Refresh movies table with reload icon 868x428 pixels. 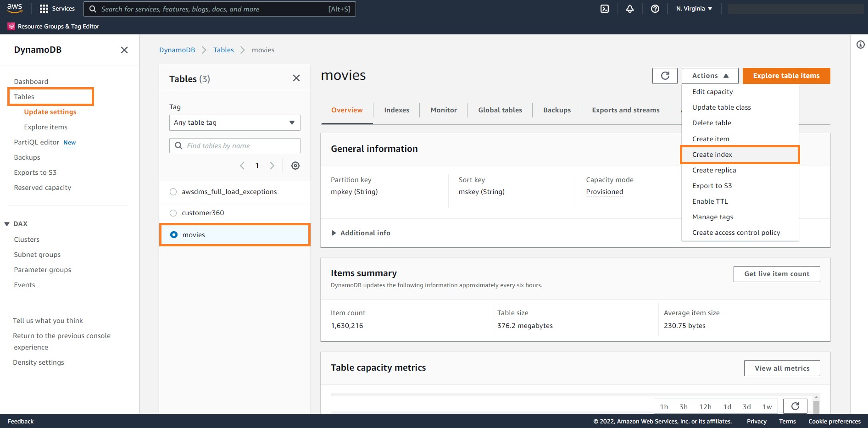(665, 76)
